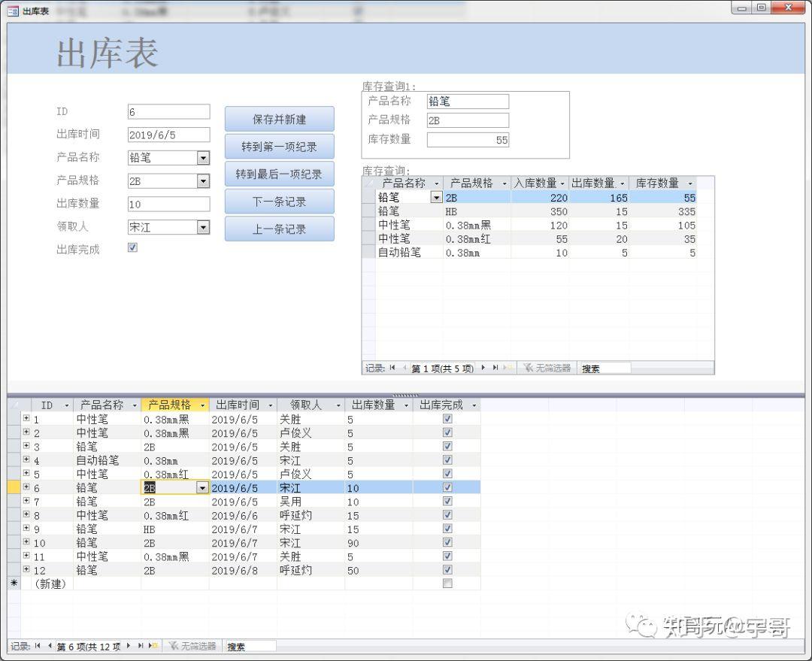Click the 库存数量 field showing 55

468,140
